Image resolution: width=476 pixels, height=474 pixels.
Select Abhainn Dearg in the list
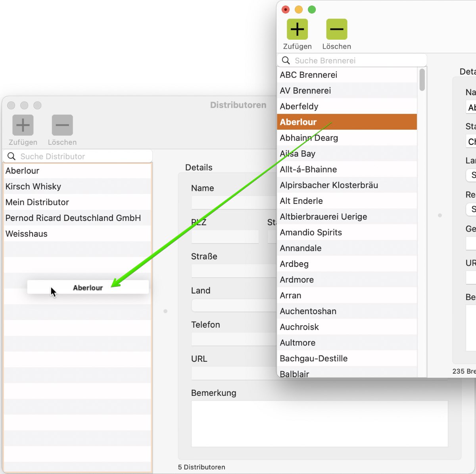[347, 138]
